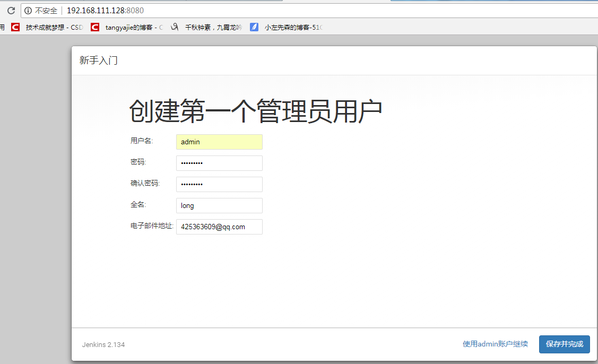Open the 小左先森的博客 bookmark
598x364 pixels.
pos(287,27)
